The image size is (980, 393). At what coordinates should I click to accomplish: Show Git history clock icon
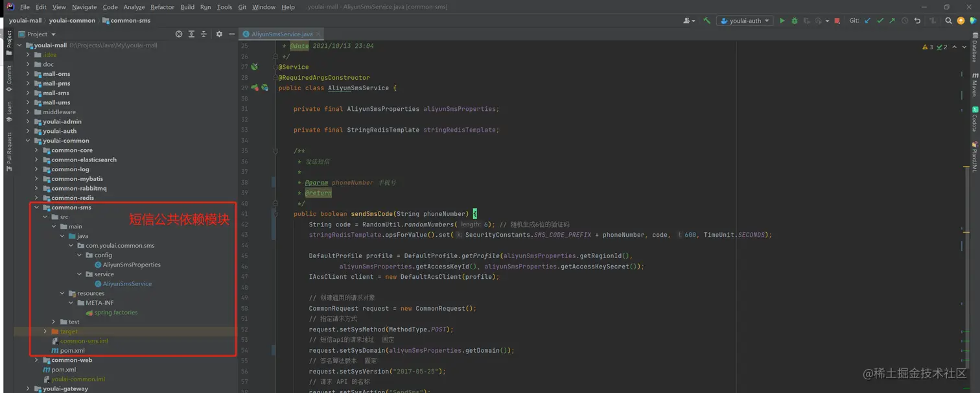(905, 21)
